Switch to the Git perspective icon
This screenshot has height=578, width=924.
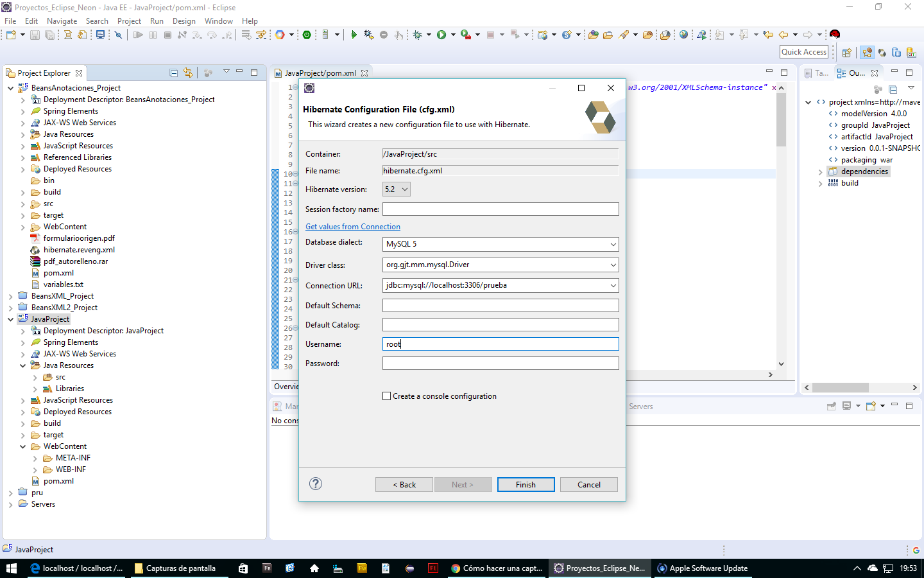point(911,53)
